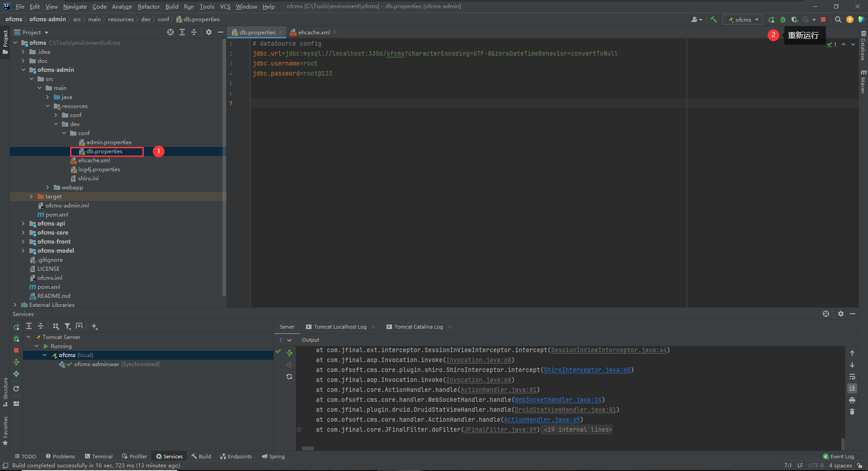The height and width of the screenshot is (471, 868).
Task: Select the shiro.ini file in tree
Action: pyautogui.click(x=88, y=178)
